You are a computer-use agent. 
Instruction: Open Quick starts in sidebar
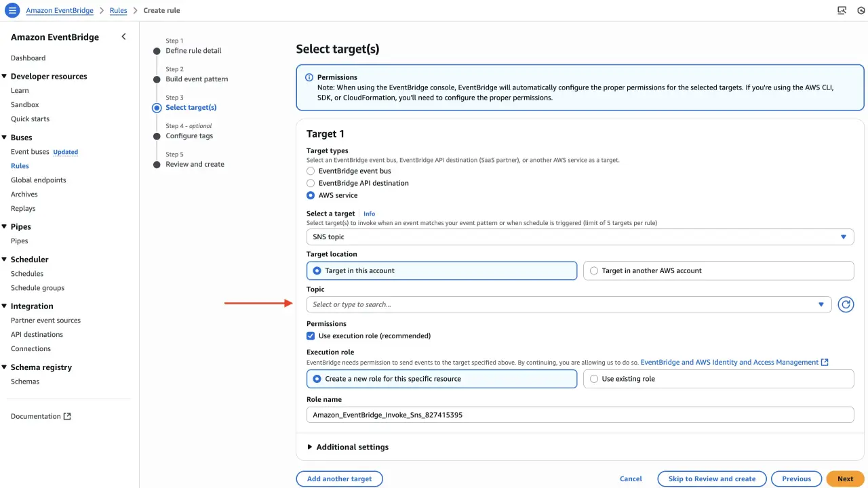coord(30,119)
